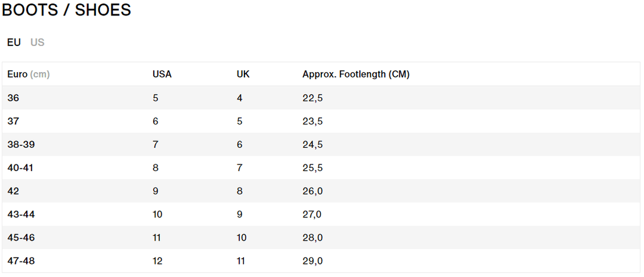Click the 22,5 footlength value
The image size is (644, 277).
[312, 98]
